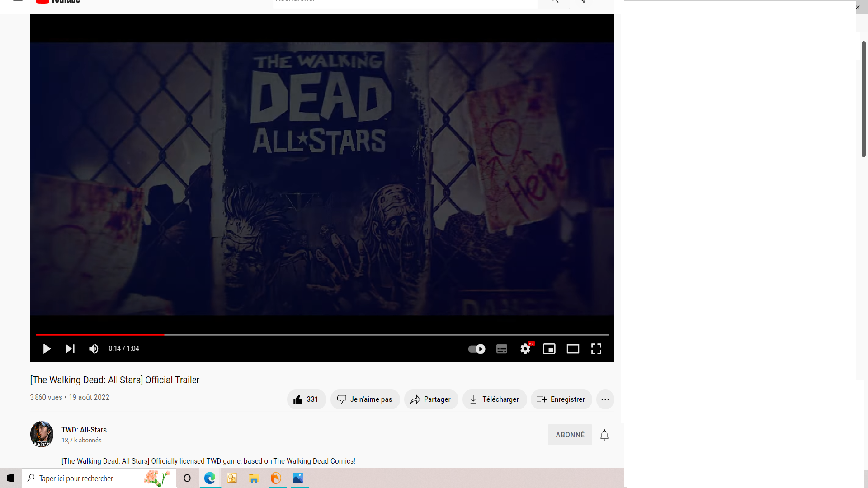
Task: Open the video settings gear menu
Action: (x=525, y=349)
